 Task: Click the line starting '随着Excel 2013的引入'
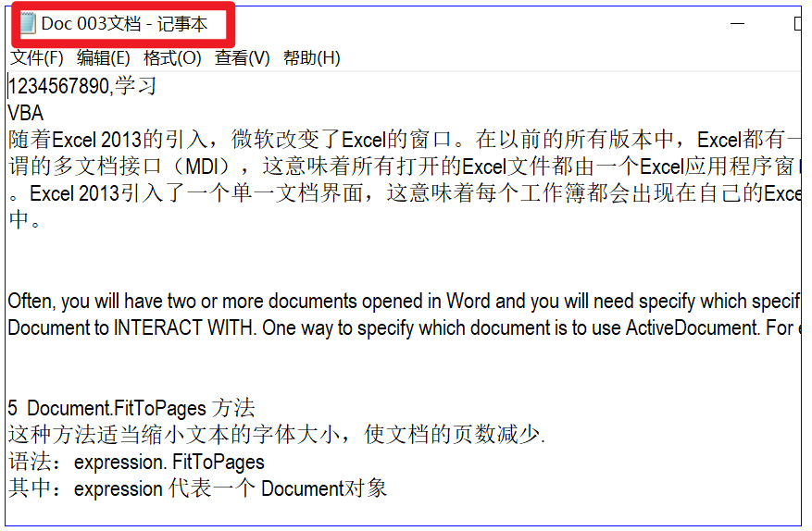coord(405,140)
